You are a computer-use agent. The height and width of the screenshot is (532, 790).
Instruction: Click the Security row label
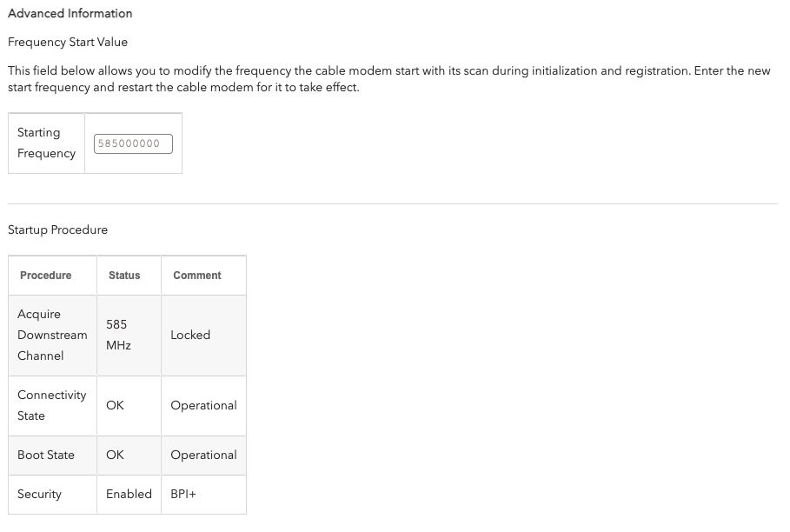(39, 494)
